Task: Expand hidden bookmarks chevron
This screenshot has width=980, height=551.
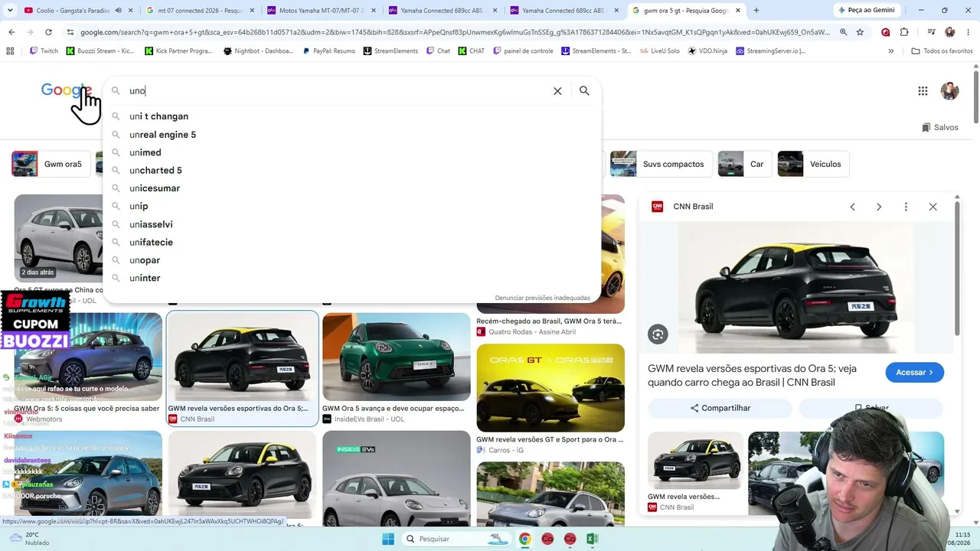Action: tap(890, 51)
